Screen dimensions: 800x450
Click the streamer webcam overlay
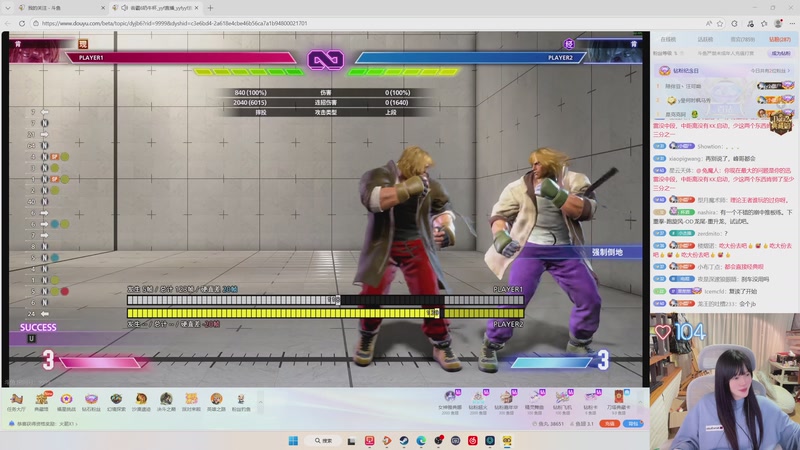(724, 382)
